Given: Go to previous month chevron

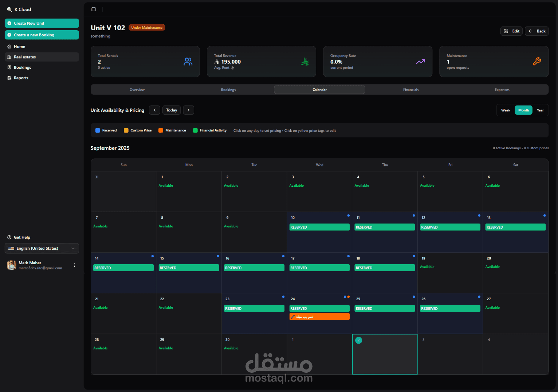Looking at the screenshot, I should 154,110.
